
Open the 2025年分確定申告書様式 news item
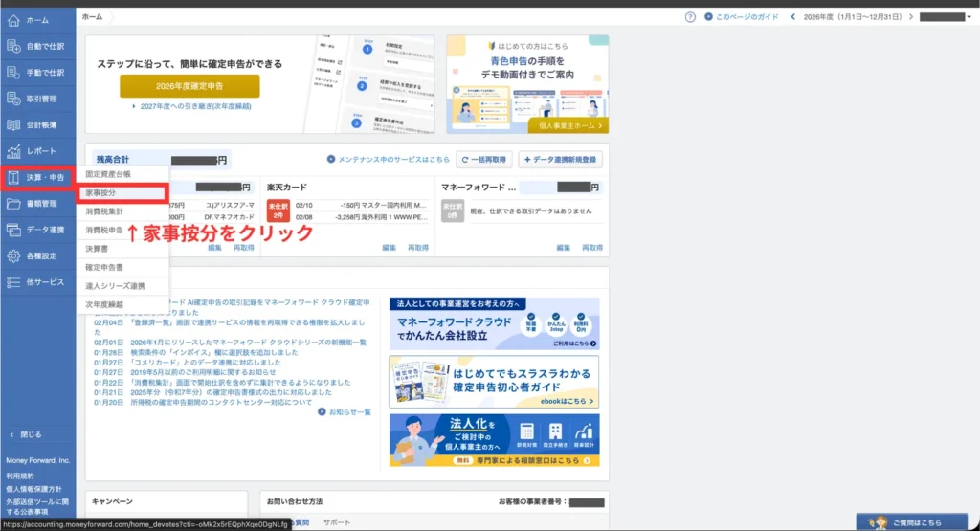tap(231, 392)
